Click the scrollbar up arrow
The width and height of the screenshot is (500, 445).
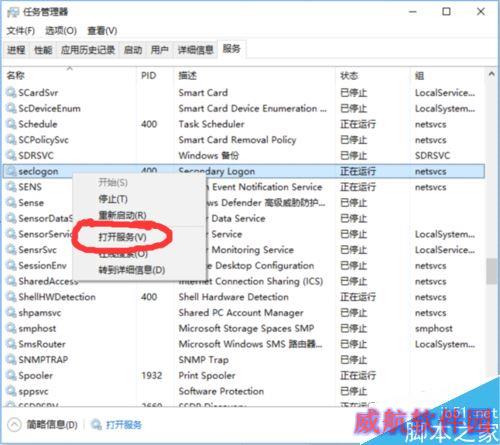point(491,74)
